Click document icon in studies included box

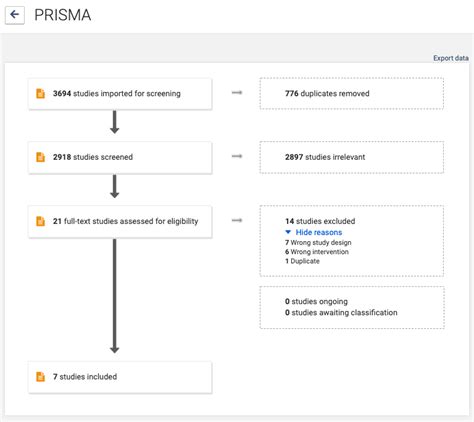tap(40, 377)
